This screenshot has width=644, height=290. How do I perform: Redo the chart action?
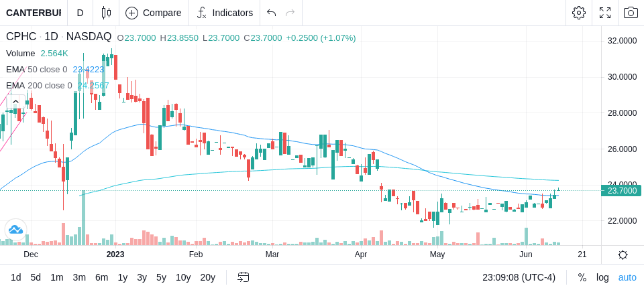pos(290,13)
